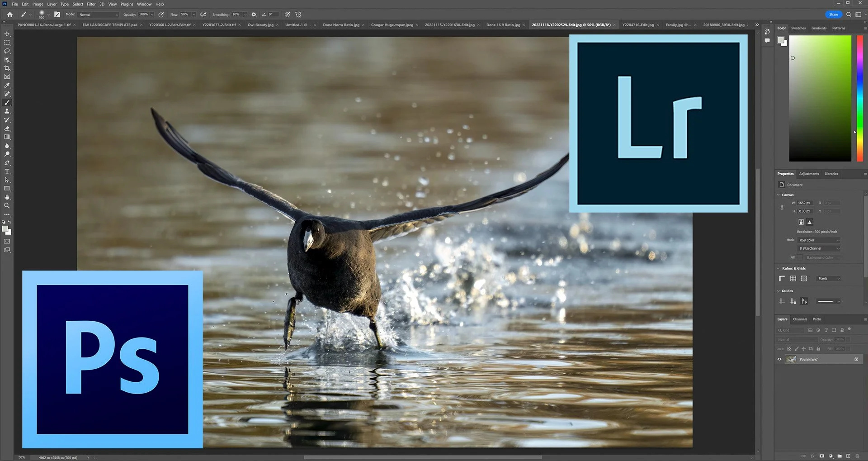Open the Edit Toolbar ellipsis menu
868x461 pixels.
click(7, 214)
